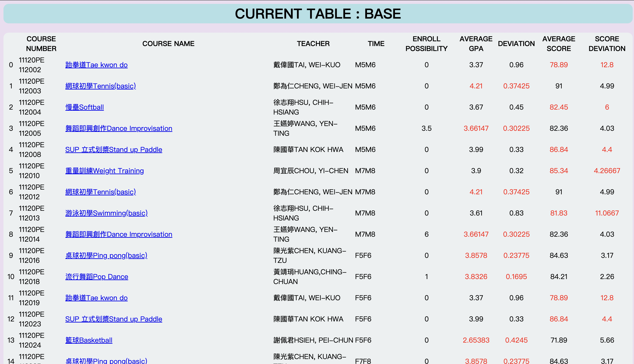Open Stand up Paddle link in row 12

point(114,319)
